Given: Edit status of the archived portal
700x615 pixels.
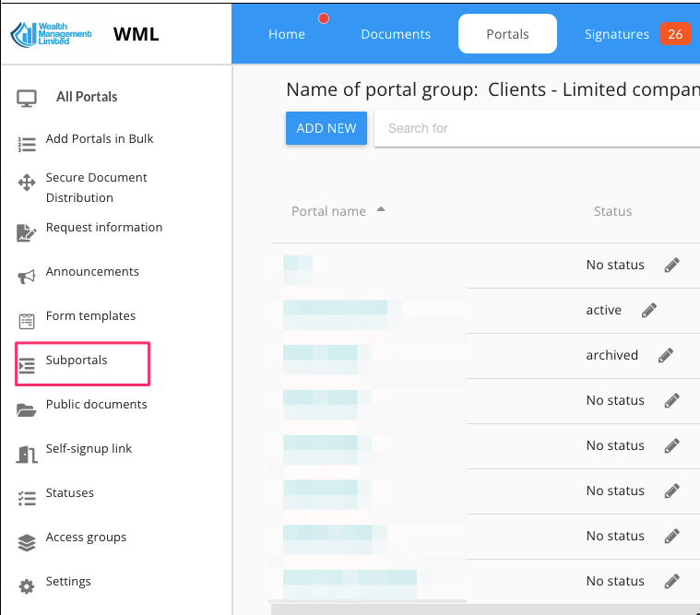Looking at the screenshot, I should pos(666,356).
